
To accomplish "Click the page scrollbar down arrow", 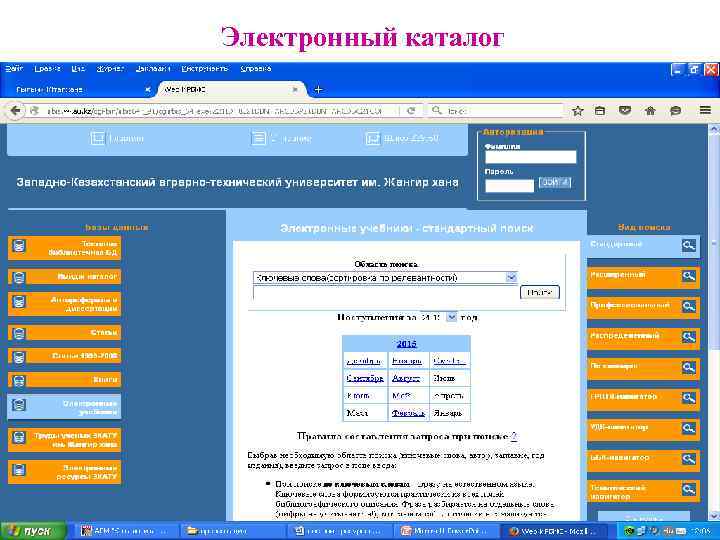I will pos(714,515).
